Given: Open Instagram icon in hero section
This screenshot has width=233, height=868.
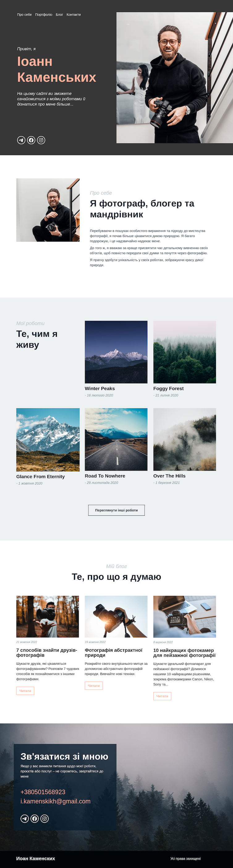Looking at the screenshot, I should tap(41, 140).
